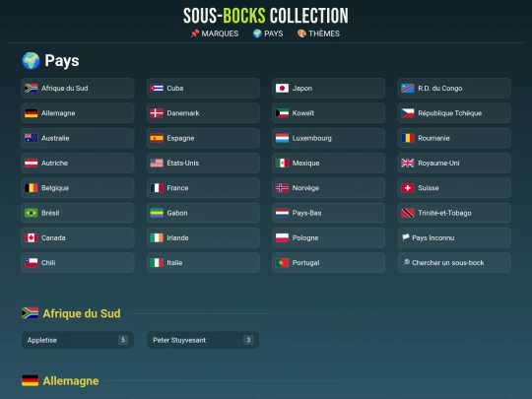This screenshot has height=399, width=532.
Task: Select the R.D. du Congo button
Action: pos(454,89)
